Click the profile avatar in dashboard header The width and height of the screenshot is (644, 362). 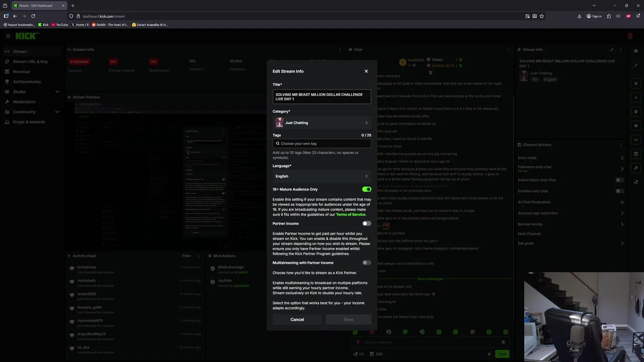pos(630,36)
